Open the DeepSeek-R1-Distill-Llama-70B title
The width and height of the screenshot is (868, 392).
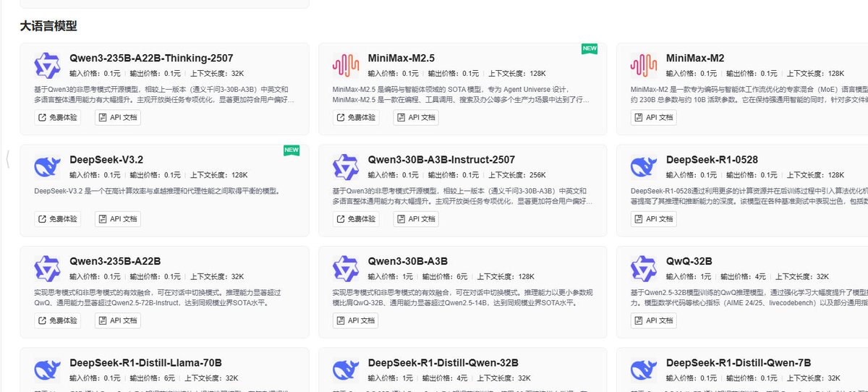[x=145, y=362]
